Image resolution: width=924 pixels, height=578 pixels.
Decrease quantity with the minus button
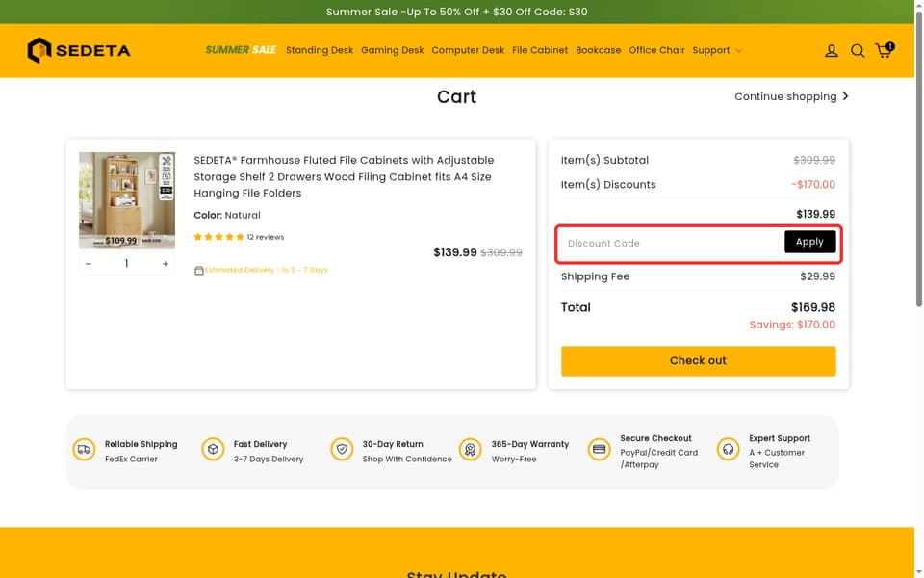click(x=89, y=264)
